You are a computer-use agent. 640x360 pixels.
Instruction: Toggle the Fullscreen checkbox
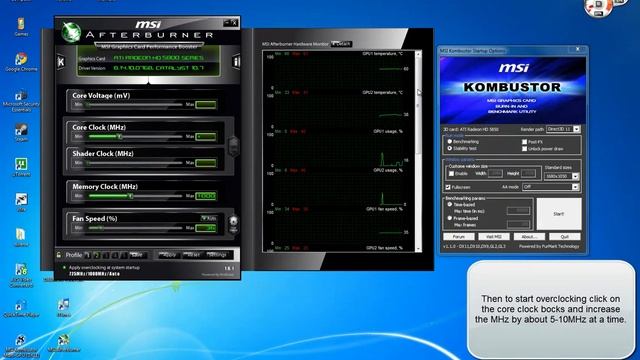click(x=448, y=187)
